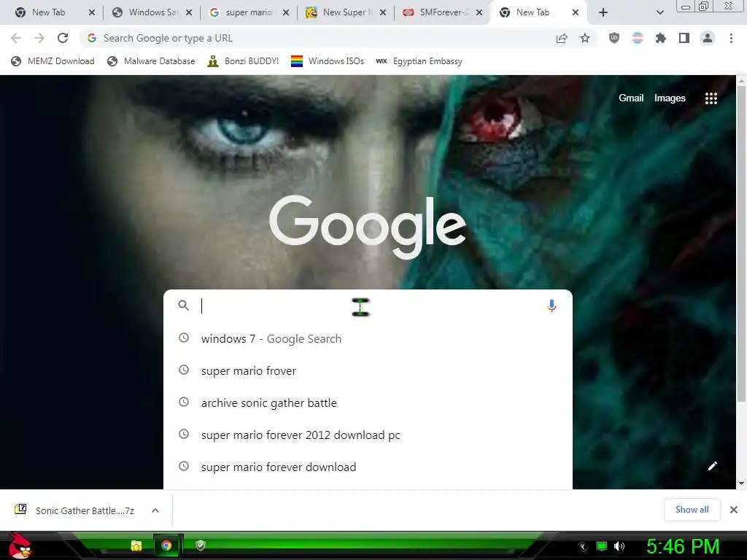The height and width of the screenshot is (560, 747).
Task: Show all downloads
Action: (692, 510)
